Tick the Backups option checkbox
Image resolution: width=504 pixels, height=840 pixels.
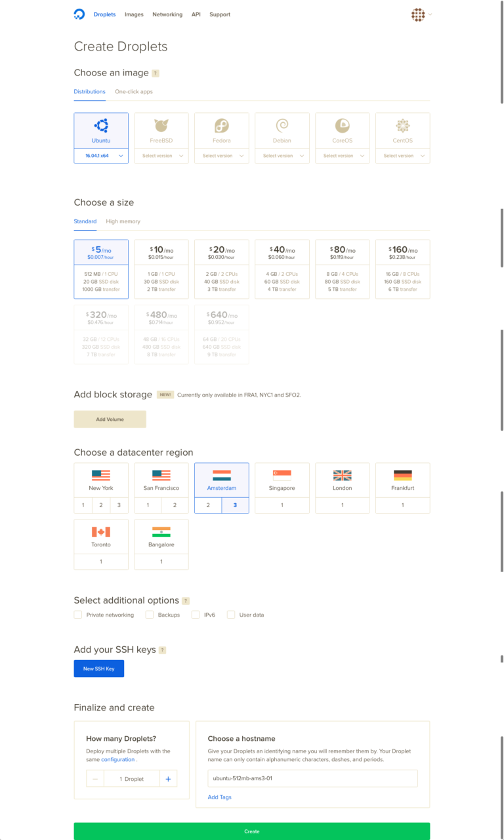pyautogui.click(x=150, y=615)
